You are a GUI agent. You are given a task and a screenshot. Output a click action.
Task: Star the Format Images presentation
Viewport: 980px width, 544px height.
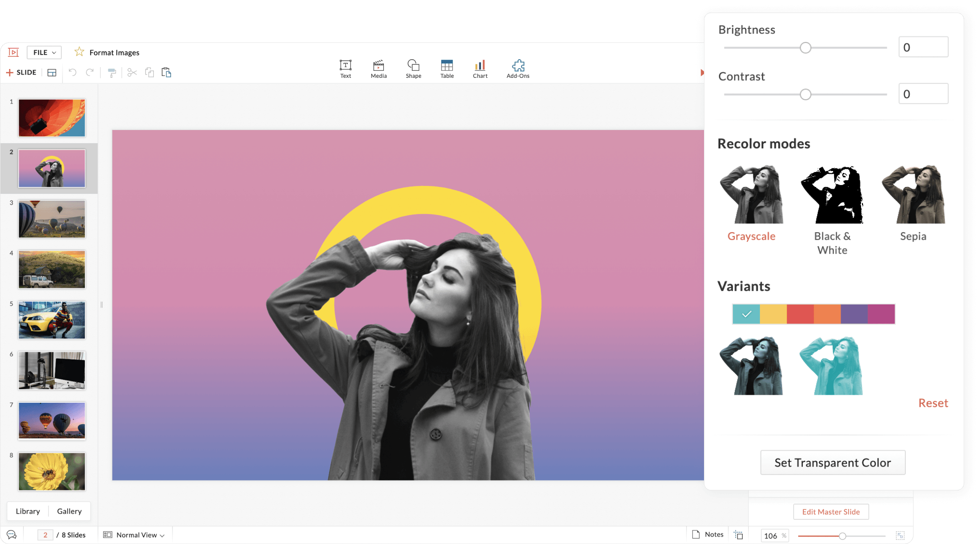pos(79,52)
